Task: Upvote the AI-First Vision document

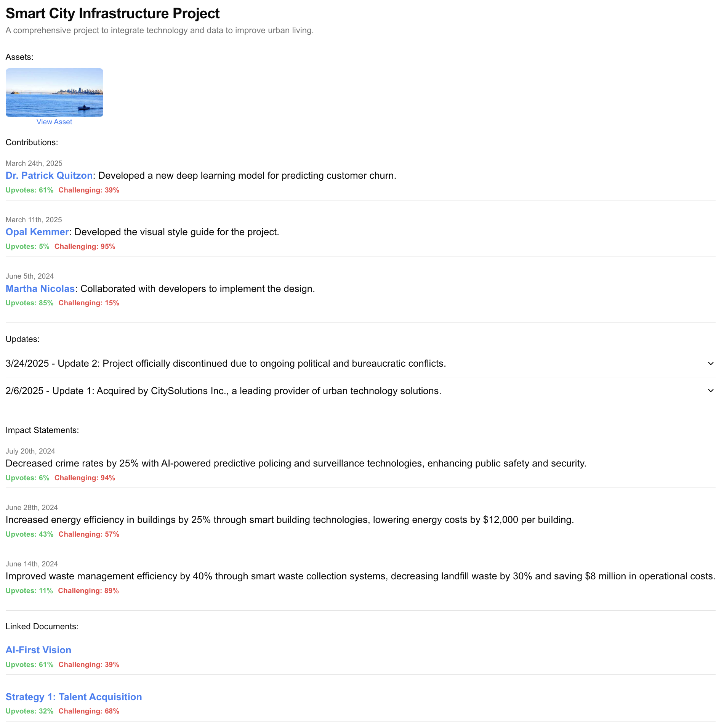Action: (29, 664)
